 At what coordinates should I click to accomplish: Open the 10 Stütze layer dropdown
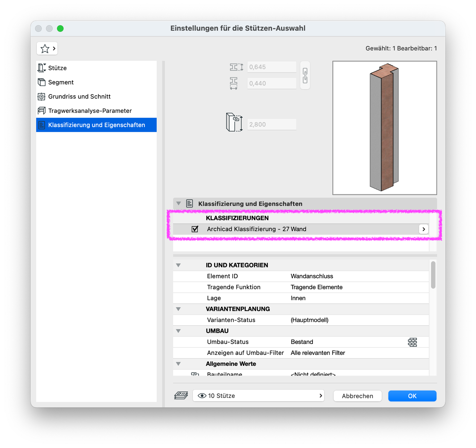pyautogui.click(x=259, y=396)
